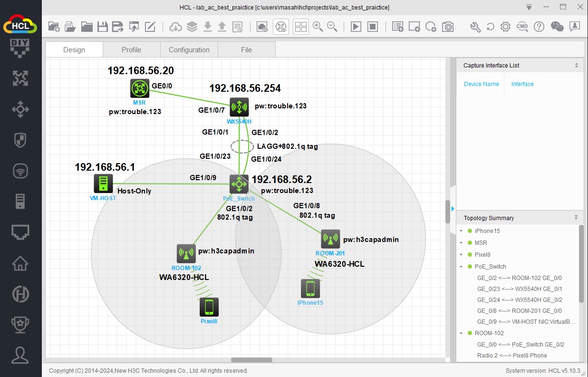Click the Topology Summary vertical scrollbar
588x377 pixels.
[x=581, y=264]
